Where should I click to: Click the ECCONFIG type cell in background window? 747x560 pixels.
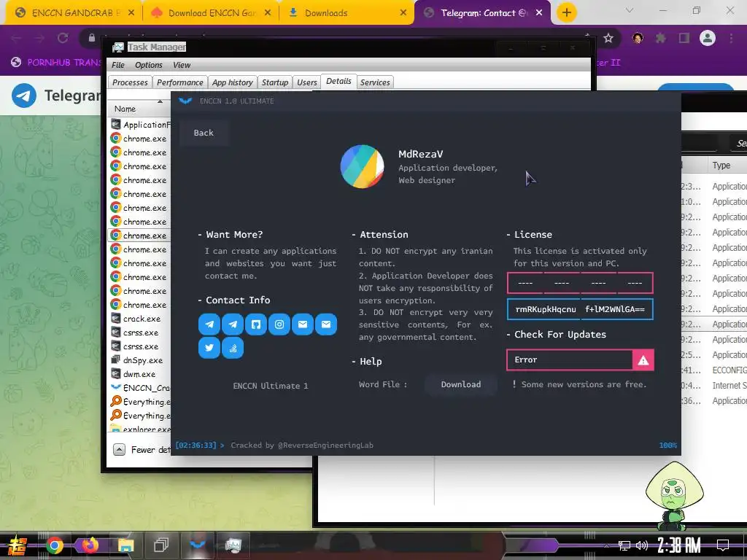pos(729,370)
